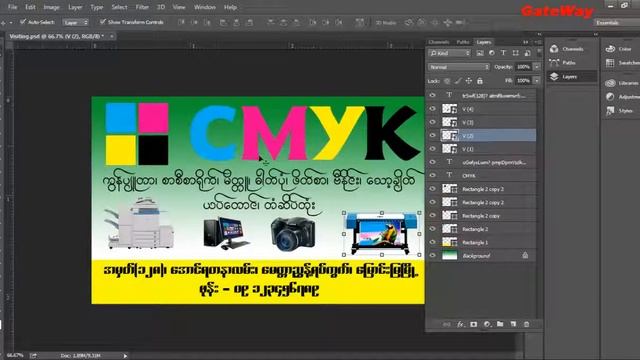
Task: Delete layer trash icon
Action: [x=527, y=324]
